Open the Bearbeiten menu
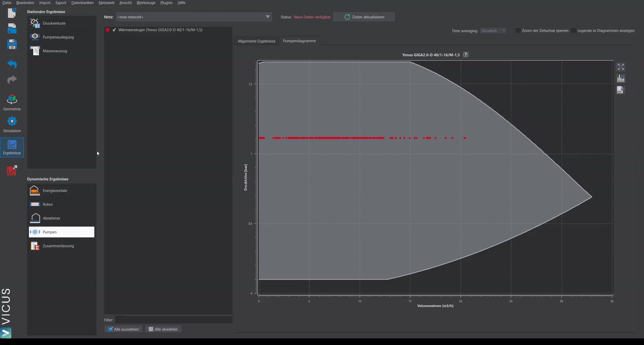 tap(25, 3)
